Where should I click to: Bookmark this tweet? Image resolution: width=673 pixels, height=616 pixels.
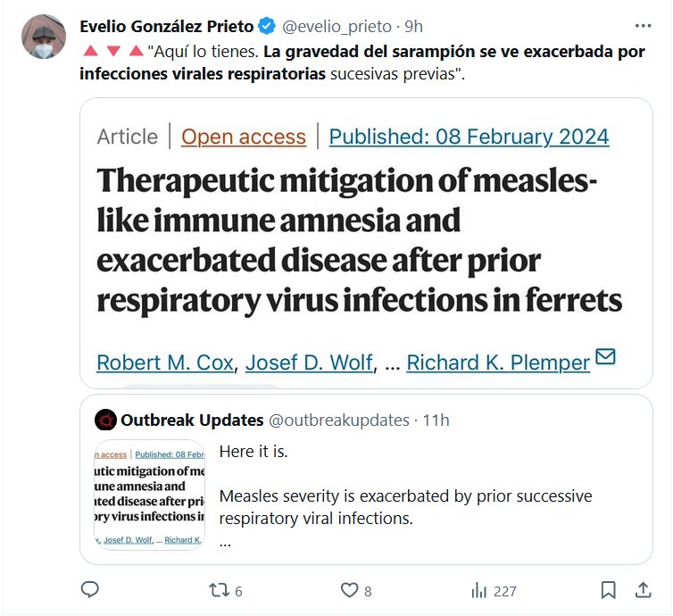click(608, 590)
